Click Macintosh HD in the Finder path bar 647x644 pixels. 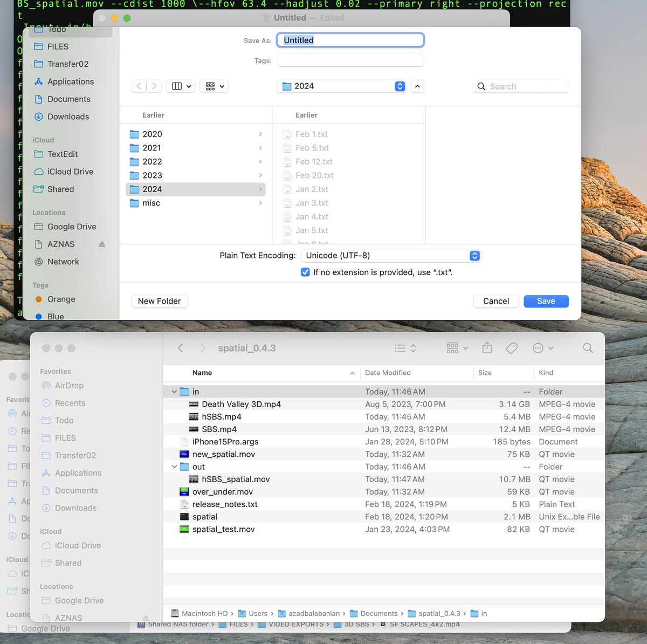(199, 613)
